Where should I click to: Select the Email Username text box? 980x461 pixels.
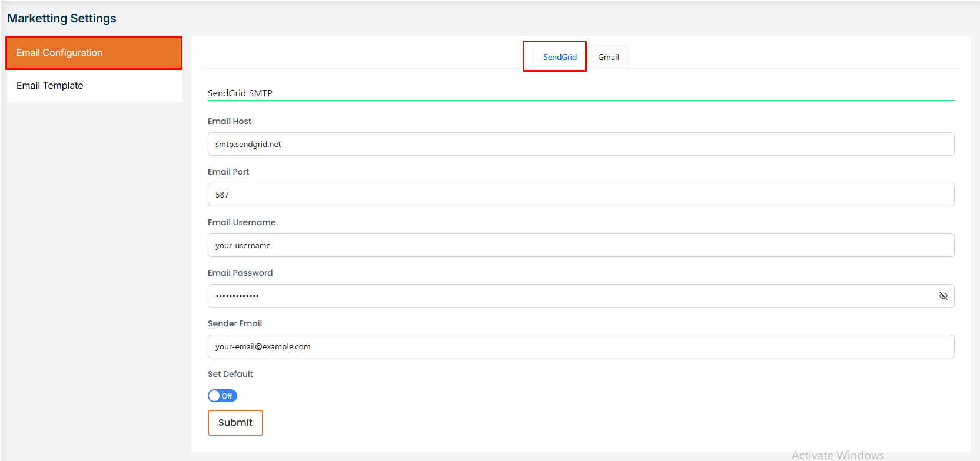[580, 245]
